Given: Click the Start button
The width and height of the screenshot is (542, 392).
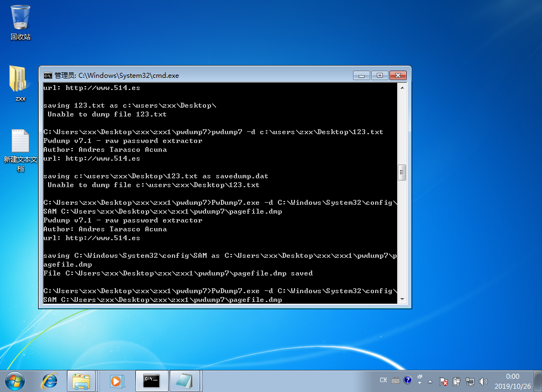Looking at the screenshot, I should (x=15, y=380).
